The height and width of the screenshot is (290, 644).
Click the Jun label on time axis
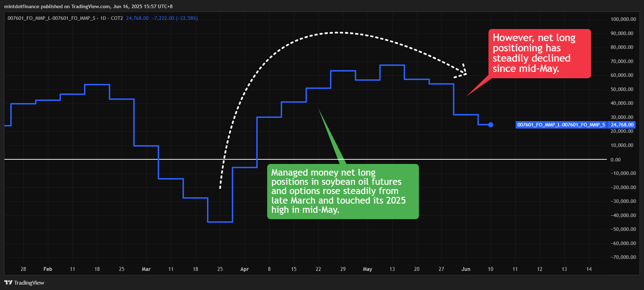(x=466, y=269)
